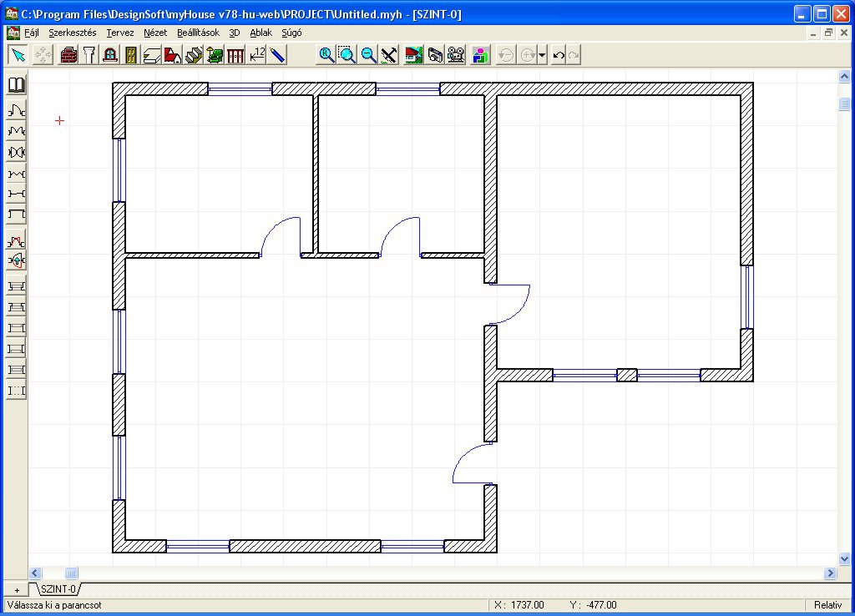Choose the second door frame placement option
This screenshot has height=616, width=855.
pyautogui.click(x=17, y=307)
